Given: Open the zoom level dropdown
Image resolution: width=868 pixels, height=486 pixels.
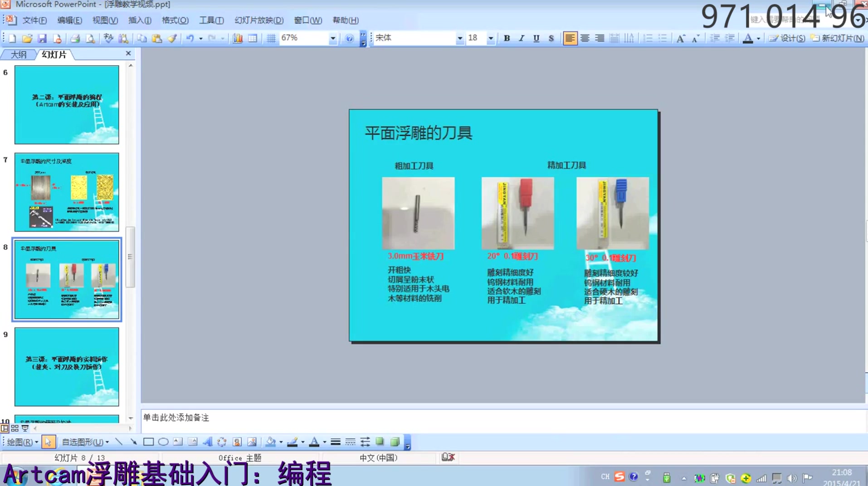Looking at the screenshot, I should click(x=332, y=38).
